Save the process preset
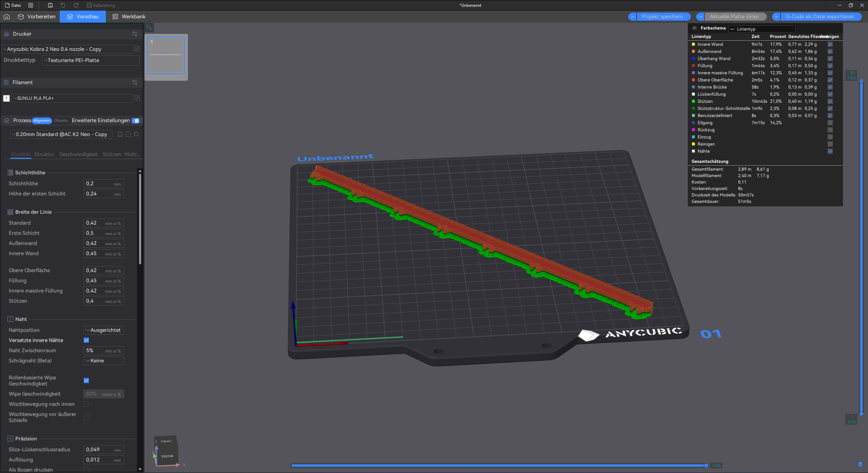The height and width of the screenshot is (473, 868). click(120, 134)
